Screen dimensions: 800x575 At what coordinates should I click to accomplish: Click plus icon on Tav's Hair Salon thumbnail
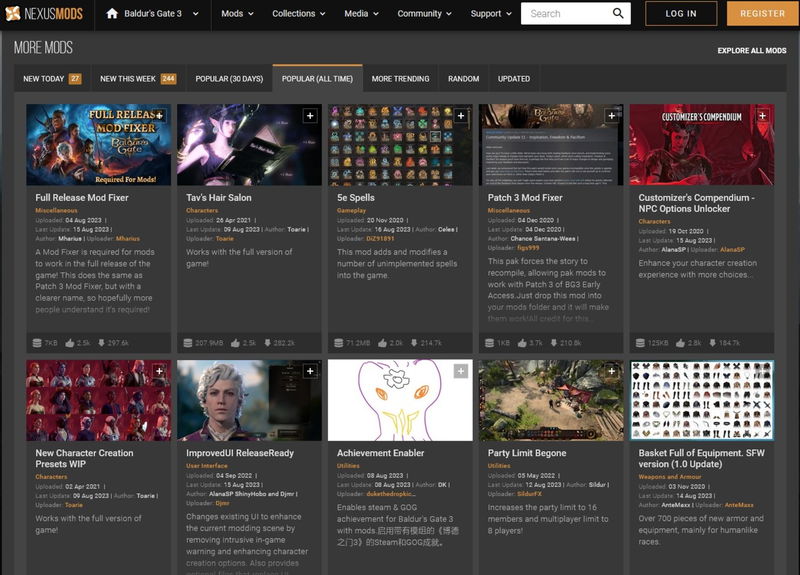pos(310,116)
